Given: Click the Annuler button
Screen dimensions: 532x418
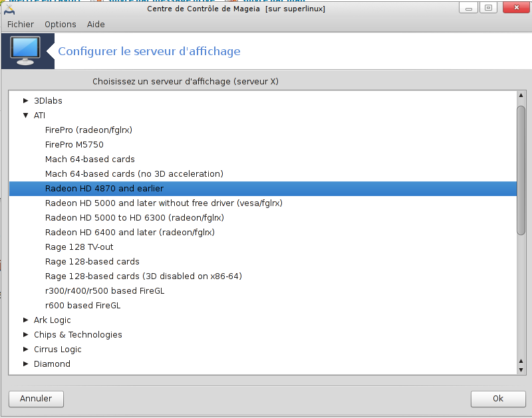Looking at the screenshot, I should [x=36, y=399].
